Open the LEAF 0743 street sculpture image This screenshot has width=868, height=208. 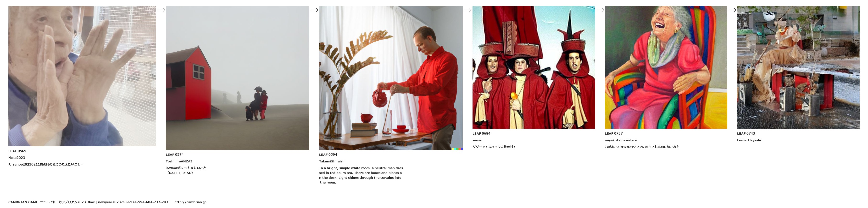[x=798, y=67]
